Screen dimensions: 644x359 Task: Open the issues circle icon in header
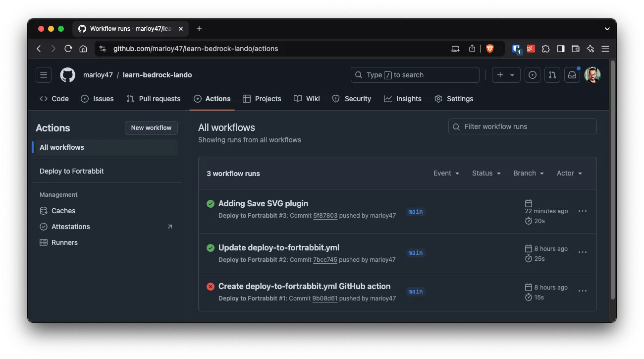point(533,75)
